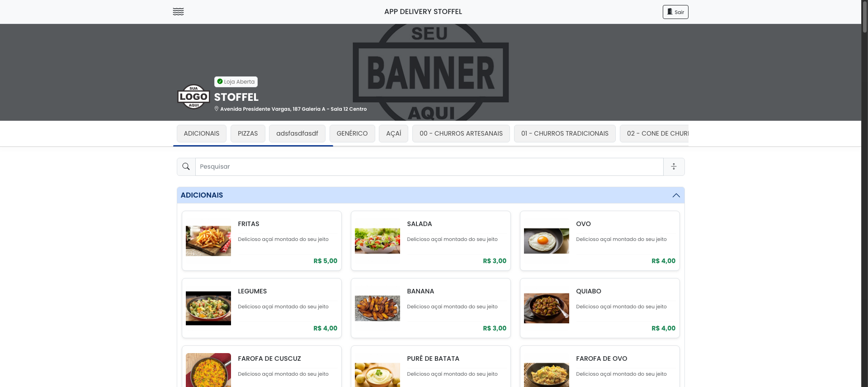
Task: Click the magnifying glass search icon
Action: (x=186, y=167)
